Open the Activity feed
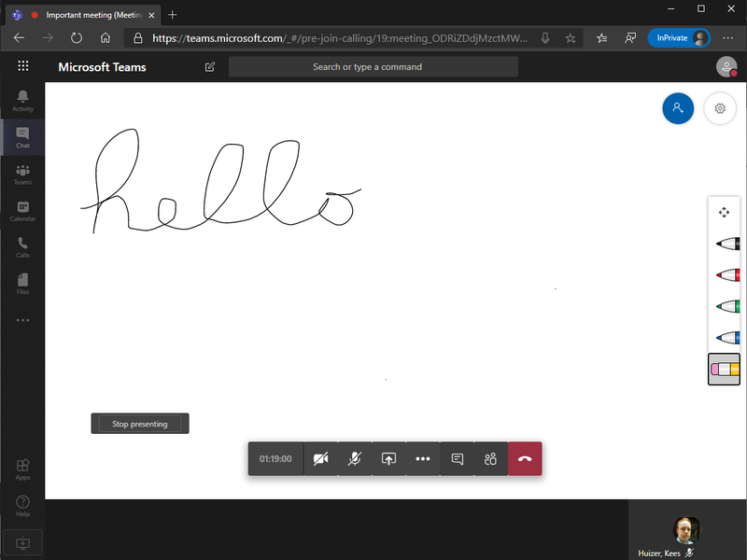The image size is (747, 560). 22,101
